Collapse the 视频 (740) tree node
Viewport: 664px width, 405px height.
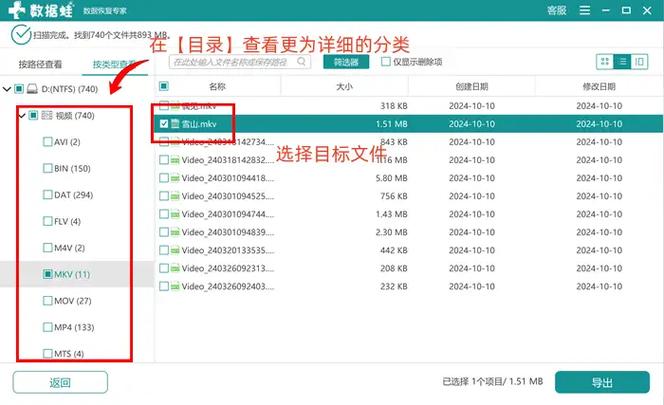(x=22, y=115)
